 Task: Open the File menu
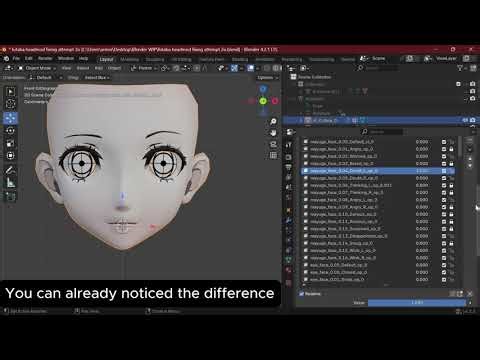tap(16, 59)
